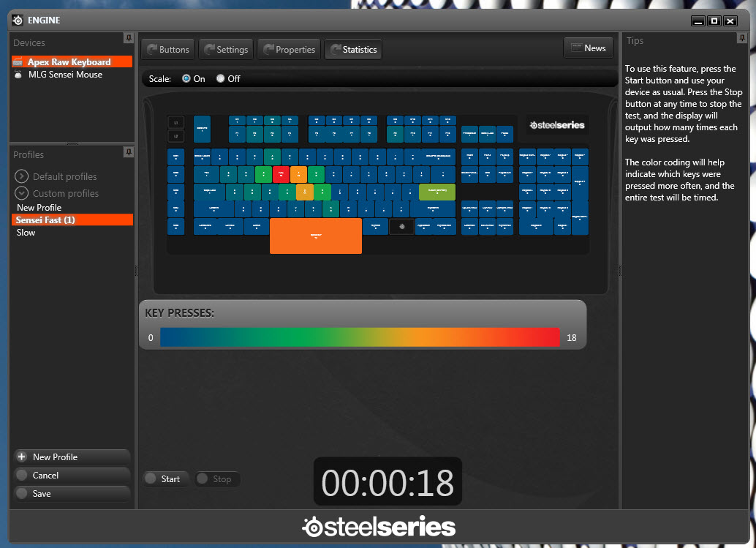Select the Apex Raw Keyboard device
This screenshot has width=756, height=548.
pos(72,61)
